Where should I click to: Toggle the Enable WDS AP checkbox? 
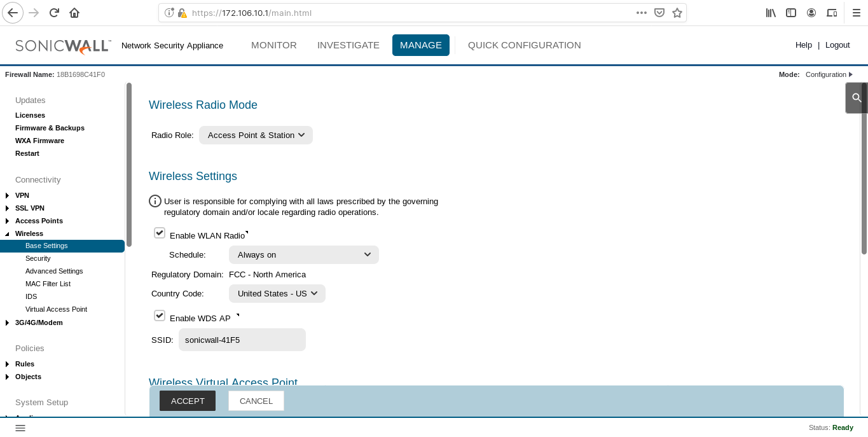coord(160,316)
